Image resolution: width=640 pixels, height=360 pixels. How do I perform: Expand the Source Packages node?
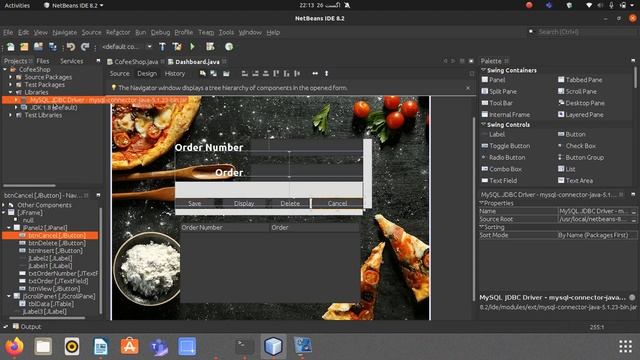tap(11, 77)
